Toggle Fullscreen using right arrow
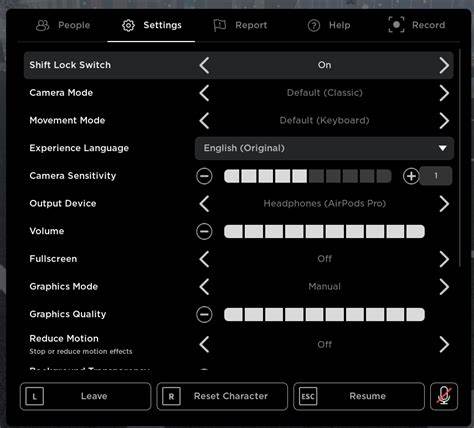Screen dimensions: 474x428 click(444, 259)
